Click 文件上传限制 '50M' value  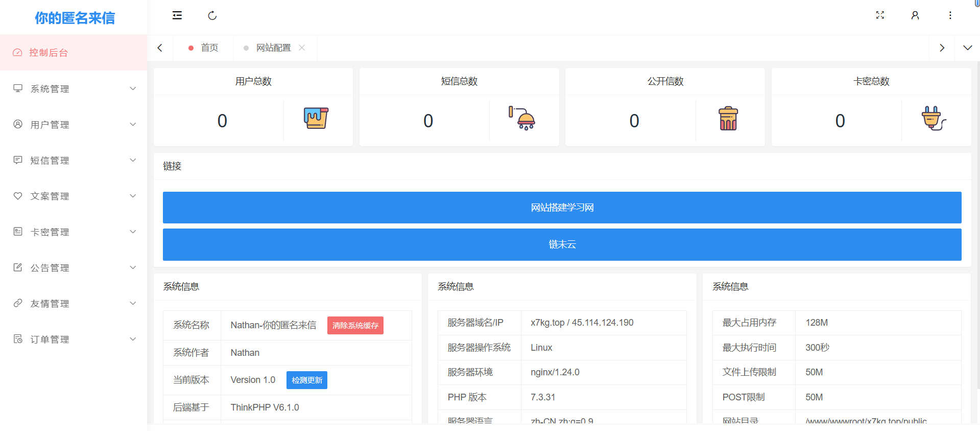pyautogui.click(x=814, y=372)
